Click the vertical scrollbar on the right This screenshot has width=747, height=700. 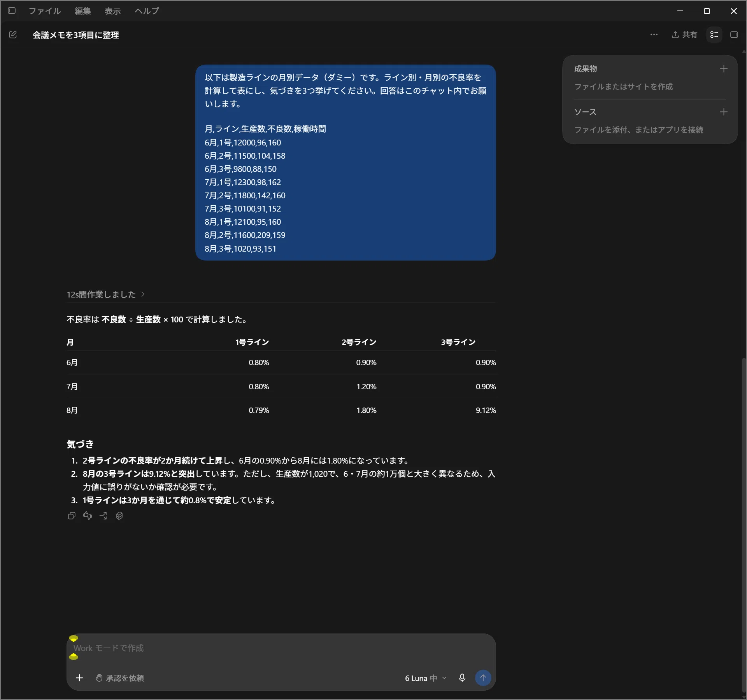click(744, 525)
